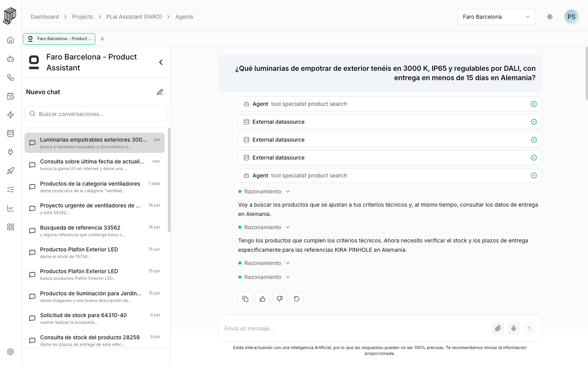The width and height of the screenshot is (588, 365).
Task: Click the PS user avatar
Action: pyautogui.click(x=572, y=17)
